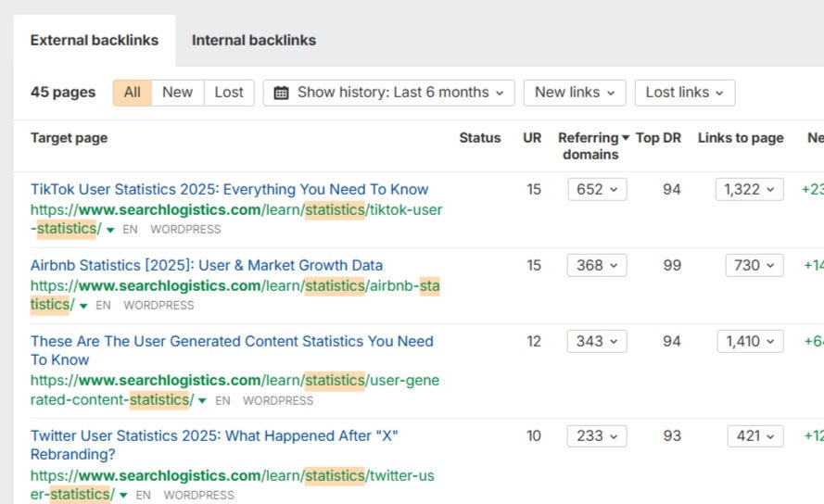
Task: Sort by Referring domains column
Action: coord(593,146)
